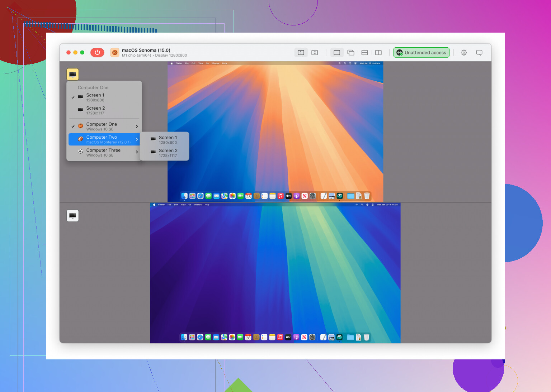The height and width of the screenshot is (392, 551).
Task: Choose the horizontal split layout icon
Action: (x=364, y=53)
